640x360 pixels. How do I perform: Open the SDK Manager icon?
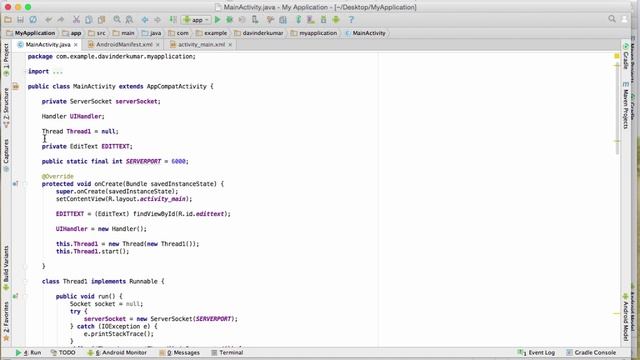point(323,20)
